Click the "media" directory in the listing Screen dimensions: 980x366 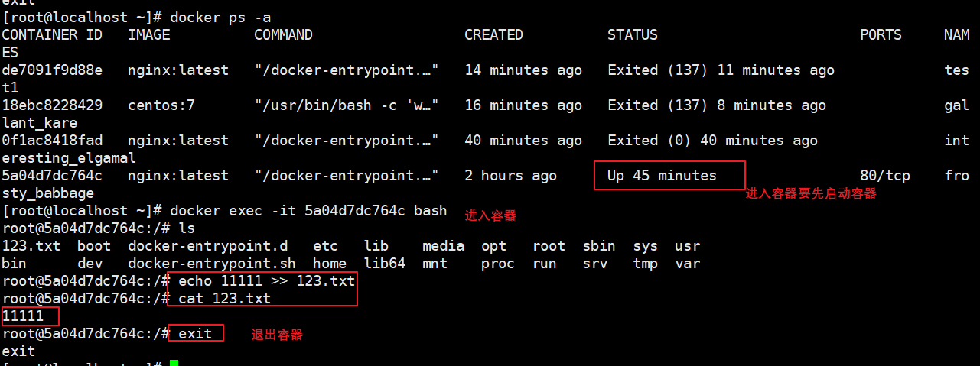443,245
